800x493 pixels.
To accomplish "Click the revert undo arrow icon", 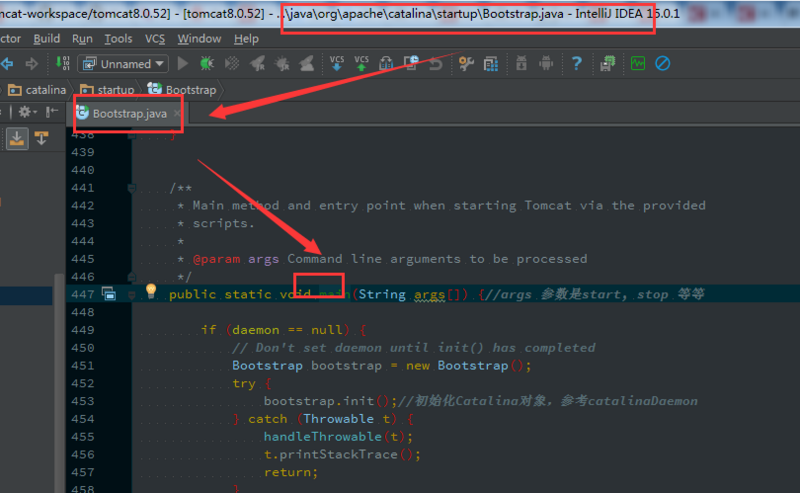I will [x=436, y=64].
